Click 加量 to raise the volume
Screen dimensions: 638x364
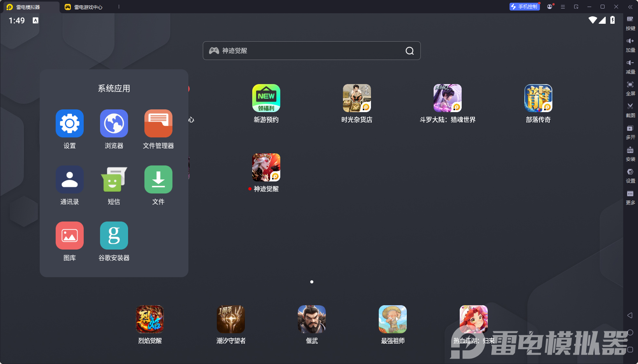pos(630,45)
